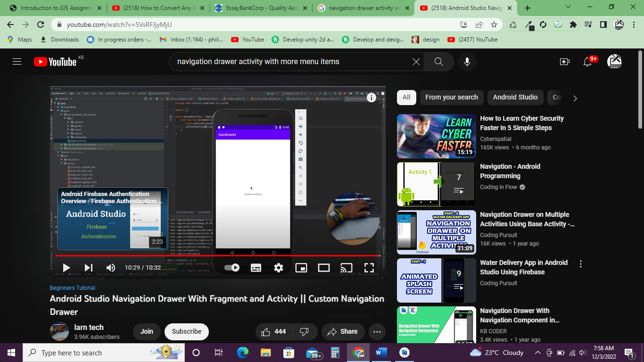Open the YouTube account avatar menu
Screen dimensions: 644x362
615,62
